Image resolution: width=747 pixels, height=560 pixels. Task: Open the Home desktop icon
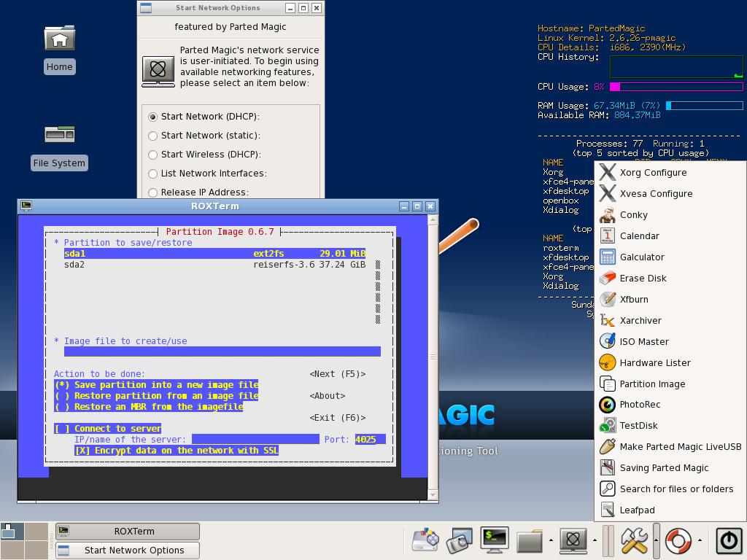(x=60, y=49)
